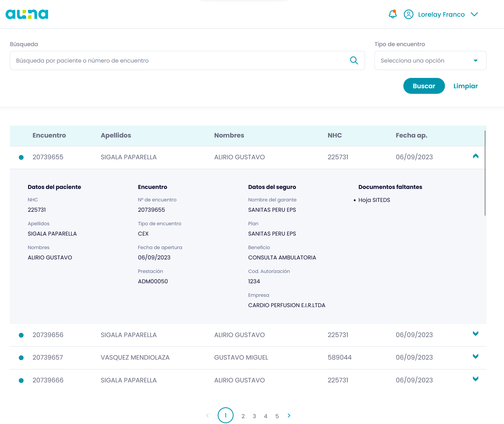Expand encounter 20739666 row
504x424 pixels.
[475, 379]
